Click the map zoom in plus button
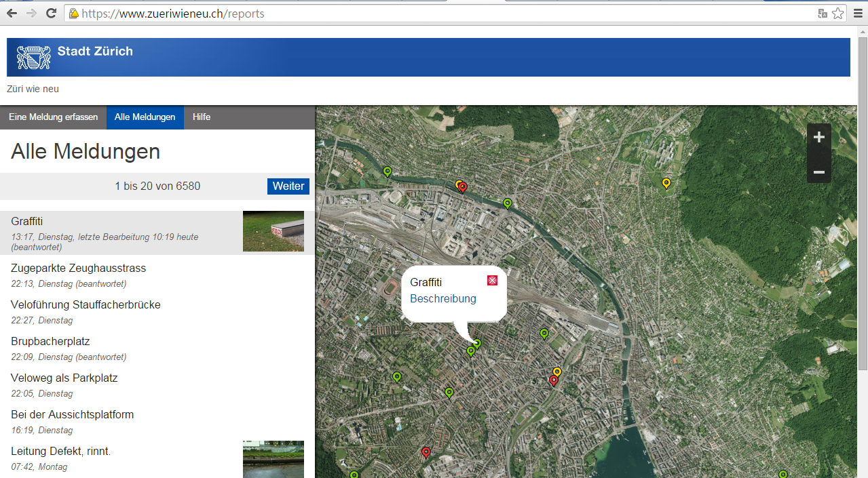The image size is (868, 478). pos(818,137)
